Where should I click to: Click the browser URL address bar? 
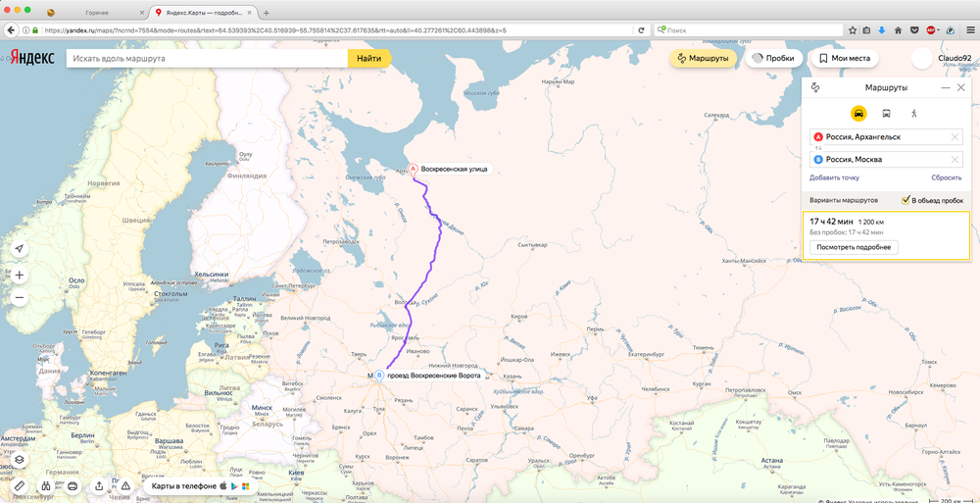[337, 29]
